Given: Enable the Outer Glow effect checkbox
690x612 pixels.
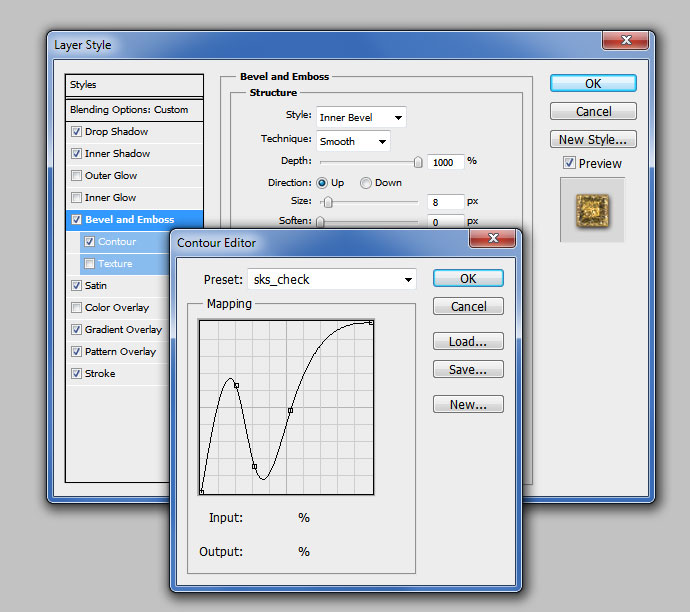Looking at the screenshot, I should tap(77, 176).
